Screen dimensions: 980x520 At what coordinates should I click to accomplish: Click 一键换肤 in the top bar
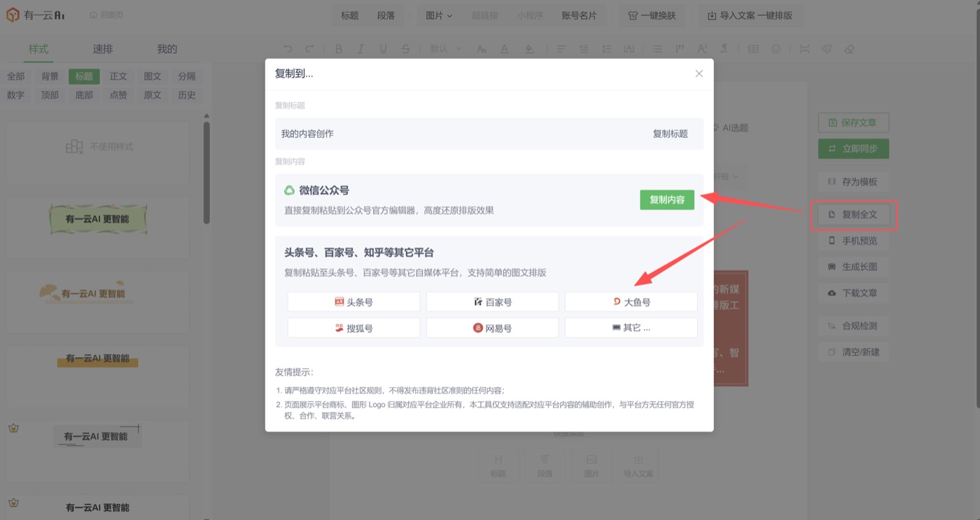[652, 15]
